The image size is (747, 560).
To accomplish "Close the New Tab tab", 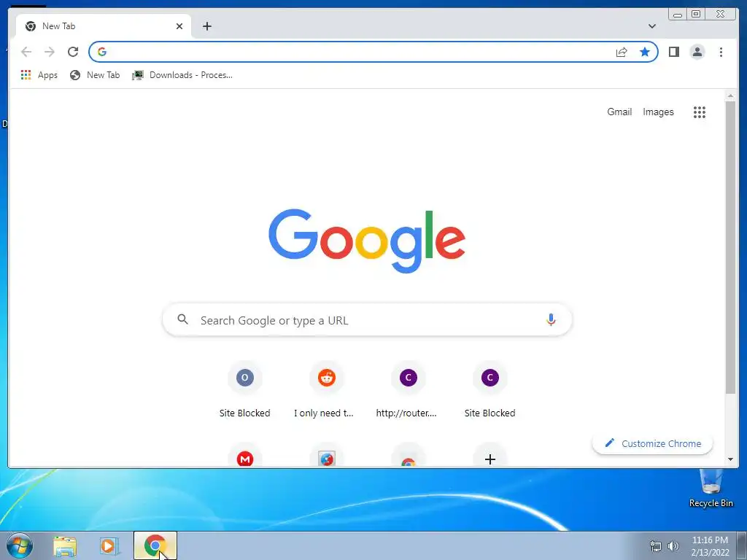I will click(x=179, y=26).
